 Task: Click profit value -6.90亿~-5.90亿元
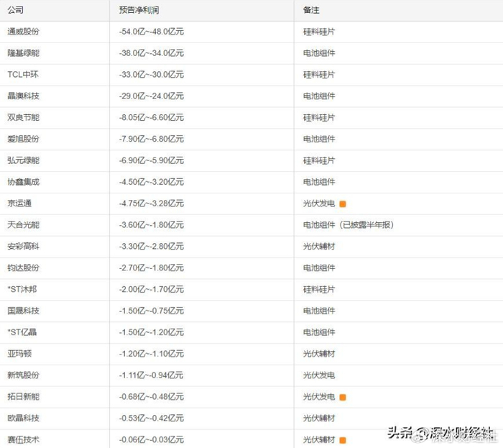pos(152,160)
